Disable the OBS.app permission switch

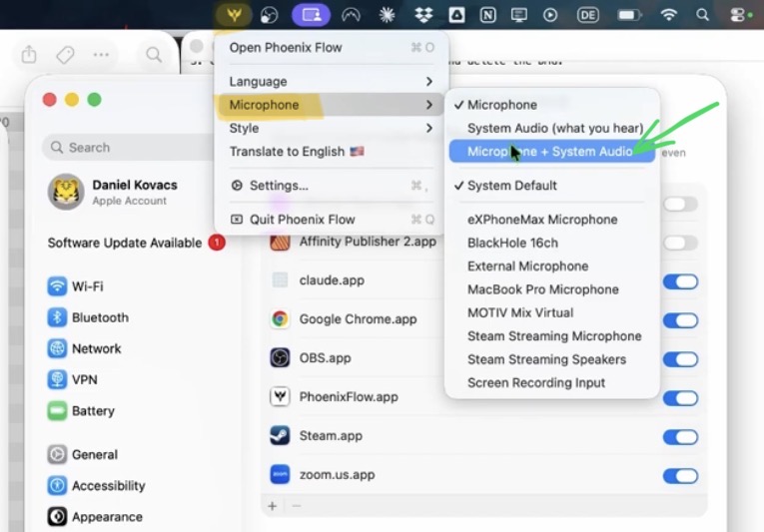(x=680, y=359)
